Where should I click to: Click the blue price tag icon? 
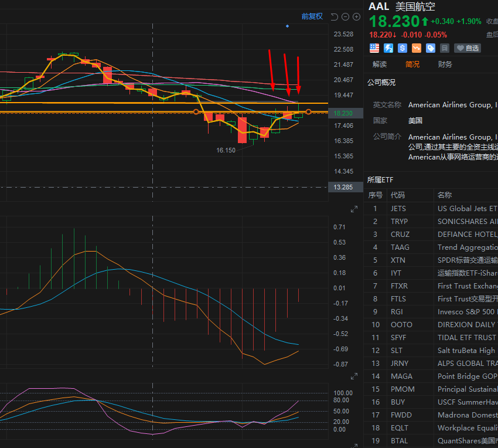[431, 48]
